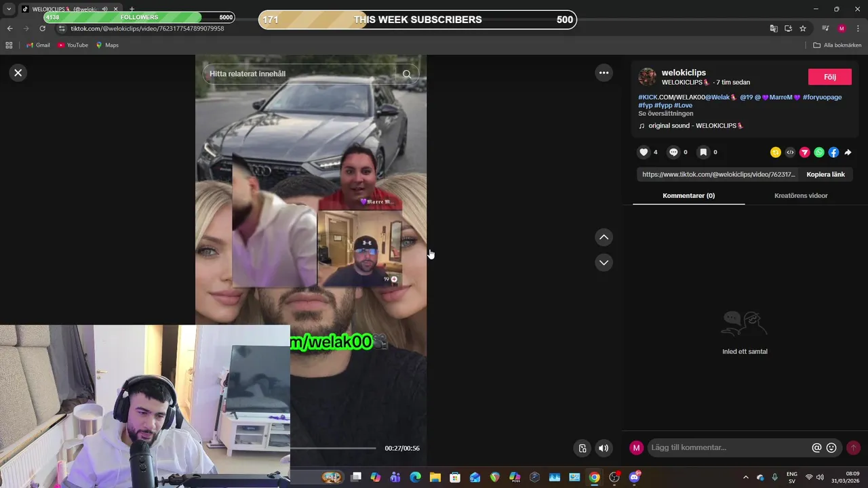Open comments via speech bubble icon
Image resolution: width=868 pixels, height=488 pixels.
[673, 152]
